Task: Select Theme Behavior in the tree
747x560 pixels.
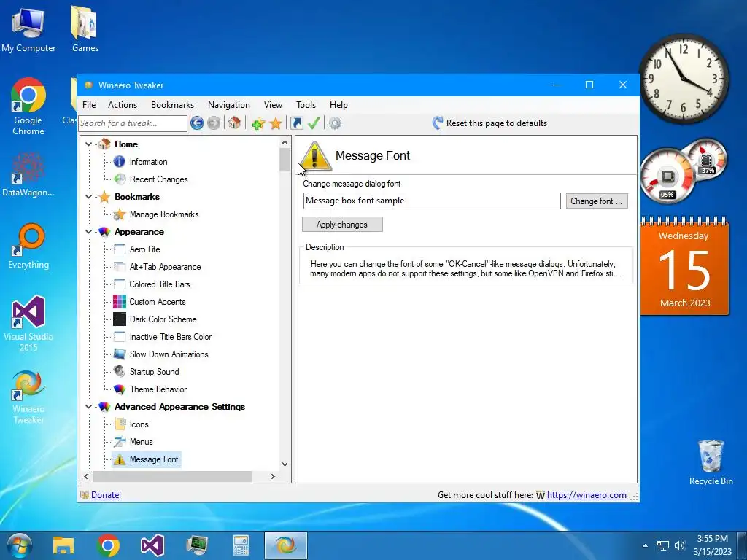Action: [158, 389]
